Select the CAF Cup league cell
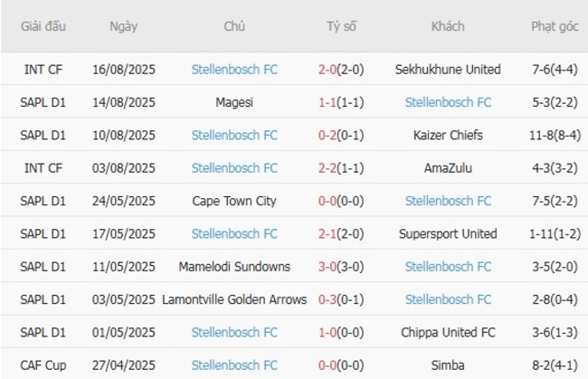The width and height of the screenshot is (588, 379). (44, 365)
